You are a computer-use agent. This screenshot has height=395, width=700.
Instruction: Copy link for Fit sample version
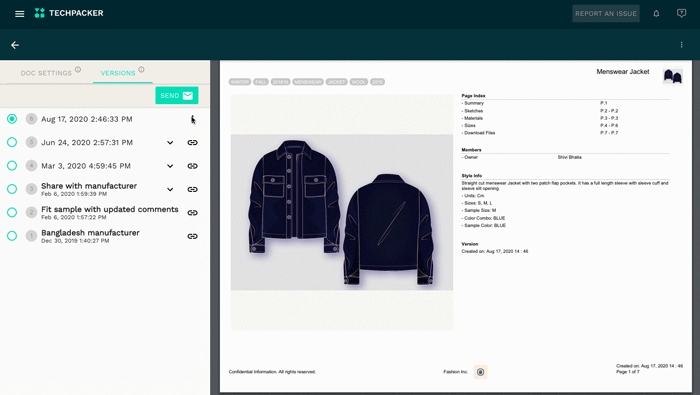point(192,213)
